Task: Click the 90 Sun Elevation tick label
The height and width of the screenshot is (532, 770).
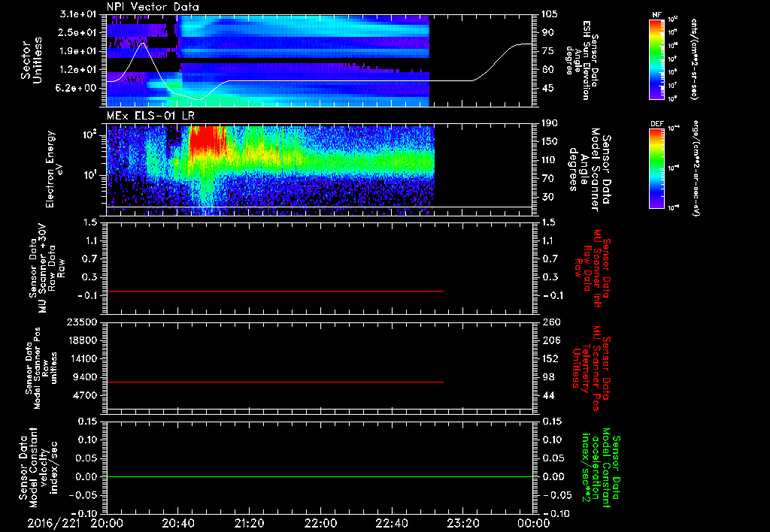Action: click(547, 32)
